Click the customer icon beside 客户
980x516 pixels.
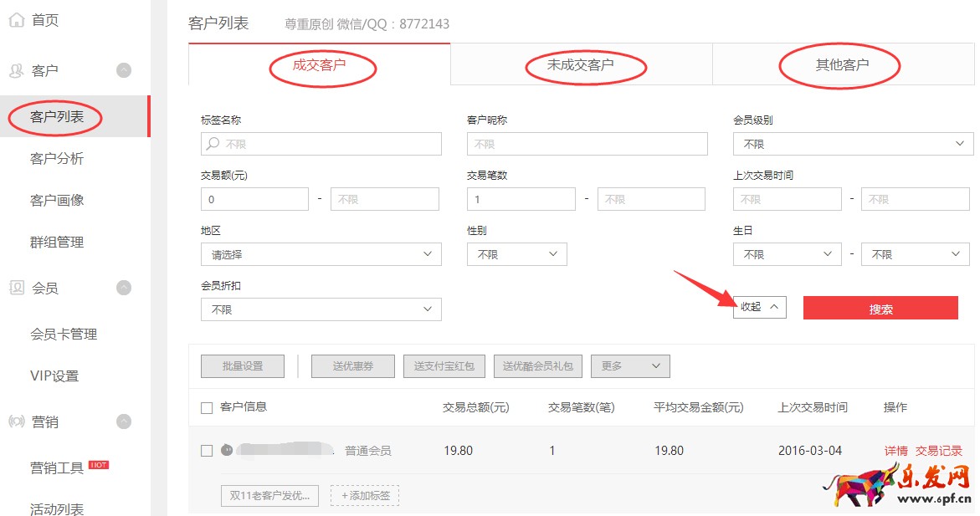coord(16,71)
